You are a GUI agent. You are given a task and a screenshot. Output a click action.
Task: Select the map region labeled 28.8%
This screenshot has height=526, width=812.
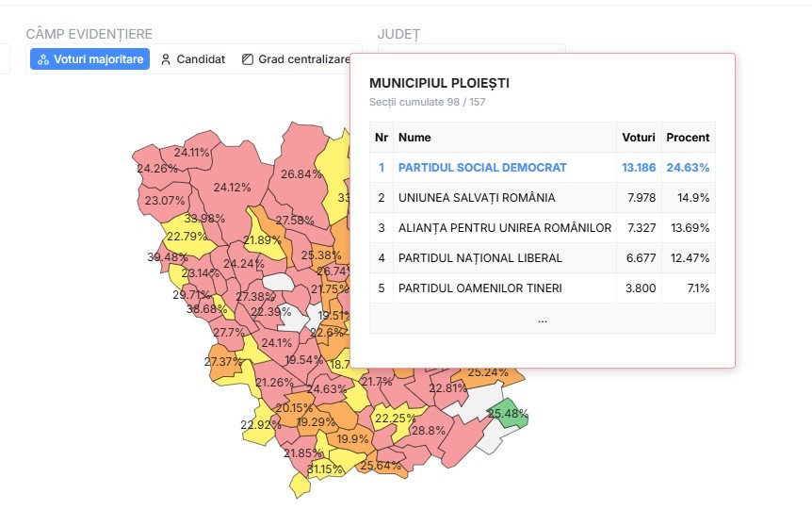[429, 430]
